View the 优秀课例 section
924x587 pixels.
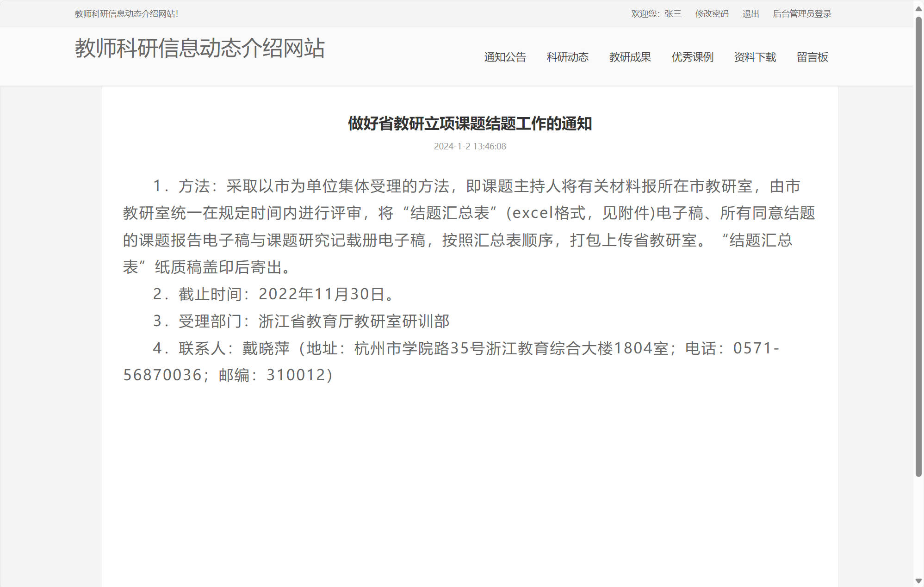point(692,57)
